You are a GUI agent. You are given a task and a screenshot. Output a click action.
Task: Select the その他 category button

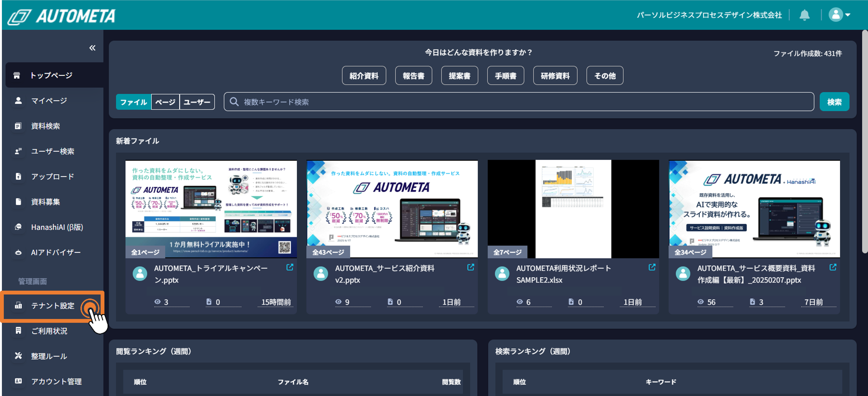click(605, 76)
